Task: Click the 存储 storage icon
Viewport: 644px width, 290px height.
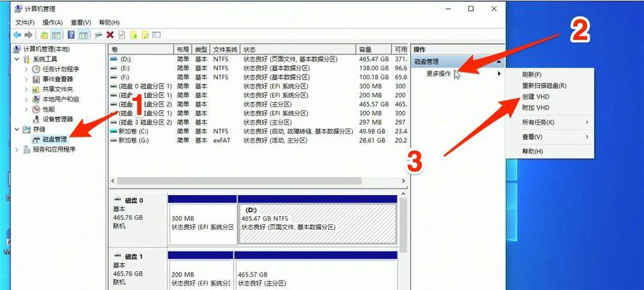Action: pos(27,129)
